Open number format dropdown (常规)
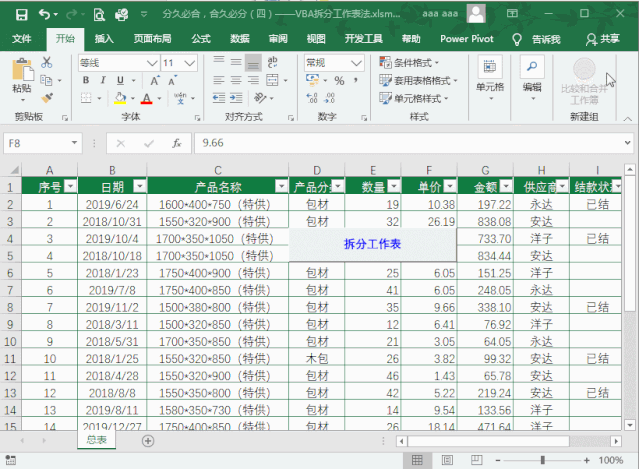This screenshot has height=469, width=639. [356, 63]
